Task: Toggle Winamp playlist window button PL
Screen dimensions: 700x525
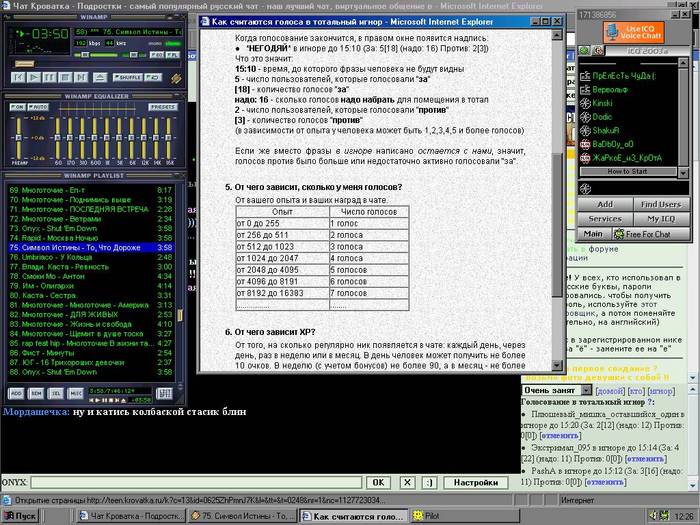Action: click(x=173, y=55)
